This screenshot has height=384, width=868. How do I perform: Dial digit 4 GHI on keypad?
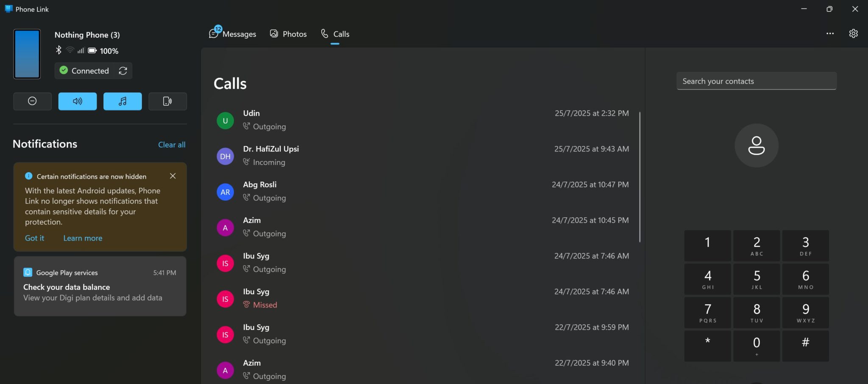pos(707,279)
